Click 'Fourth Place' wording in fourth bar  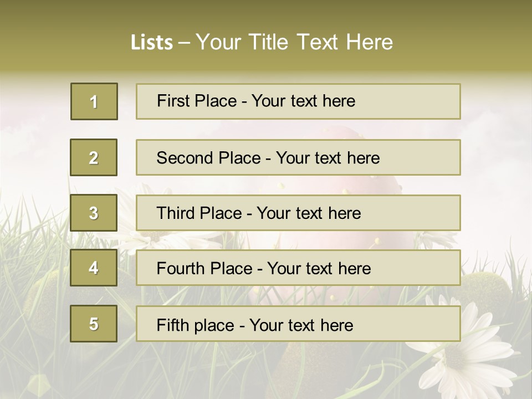click(x=204, y=268)
